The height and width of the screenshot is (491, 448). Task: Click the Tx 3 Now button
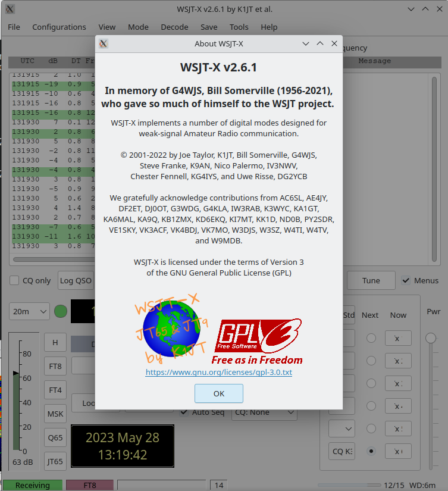pos(398,383)
